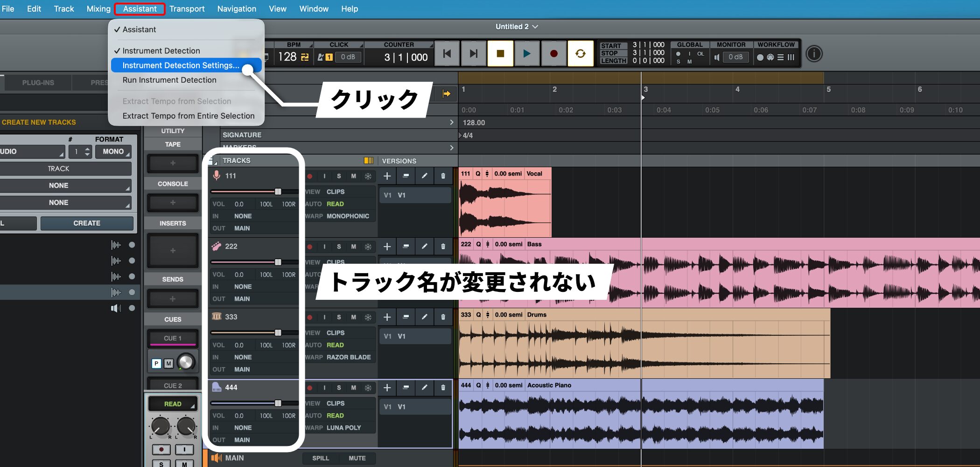Arm record on track 444
The width and height of the screenshot is (980, 467).
(x=310, y=388)
